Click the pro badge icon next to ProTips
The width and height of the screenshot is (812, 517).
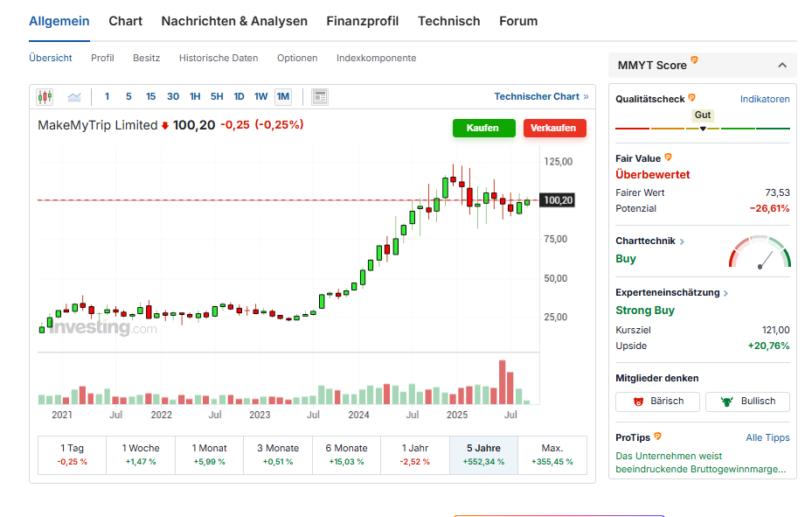tap(657, 436)
